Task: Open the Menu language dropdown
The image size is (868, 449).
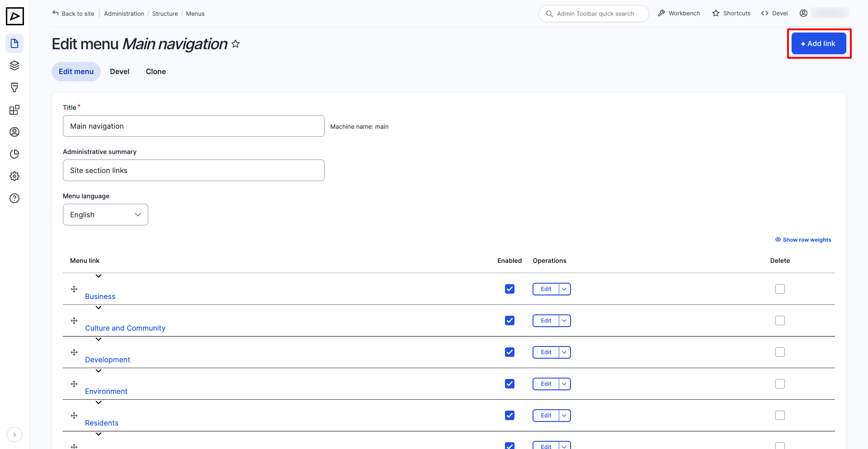Action: tap(105, 215)
